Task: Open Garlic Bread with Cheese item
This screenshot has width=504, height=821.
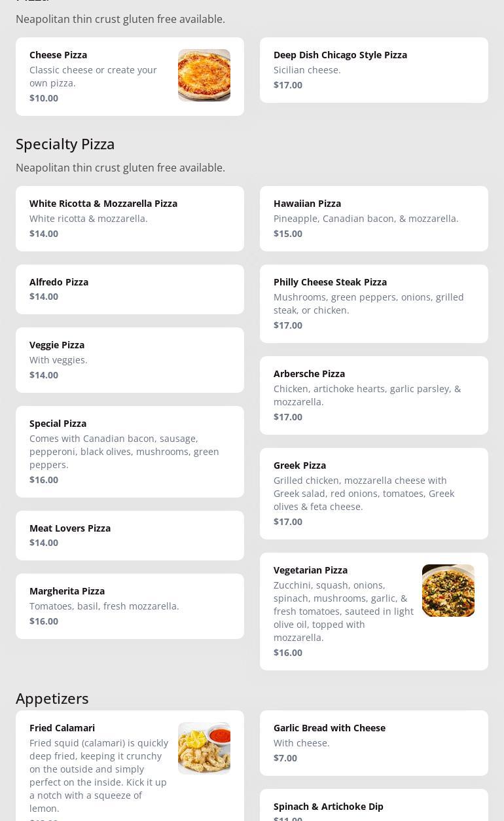Action: point(373,742)
